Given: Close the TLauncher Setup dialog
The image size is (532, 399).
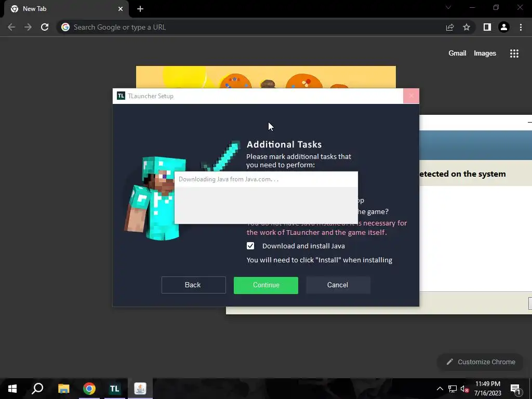Looking at the screenshot, I should click(x=411, y=96).
